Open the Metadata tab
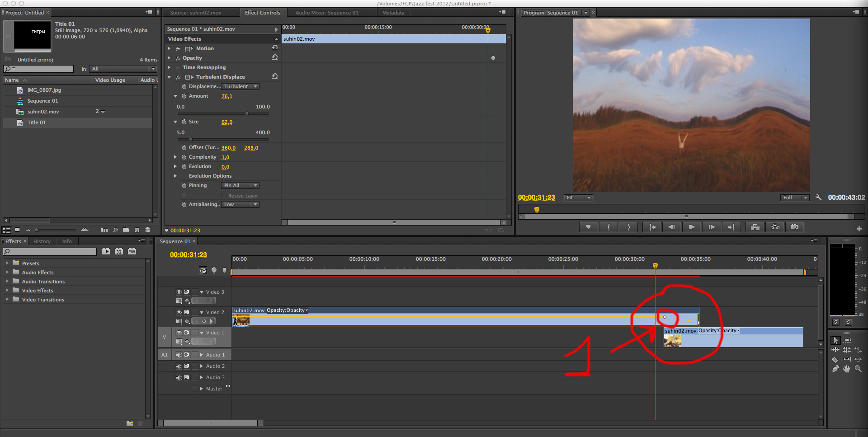Image resolution: width=868 pixels, height=437 pixels. [x=393, y=13]
